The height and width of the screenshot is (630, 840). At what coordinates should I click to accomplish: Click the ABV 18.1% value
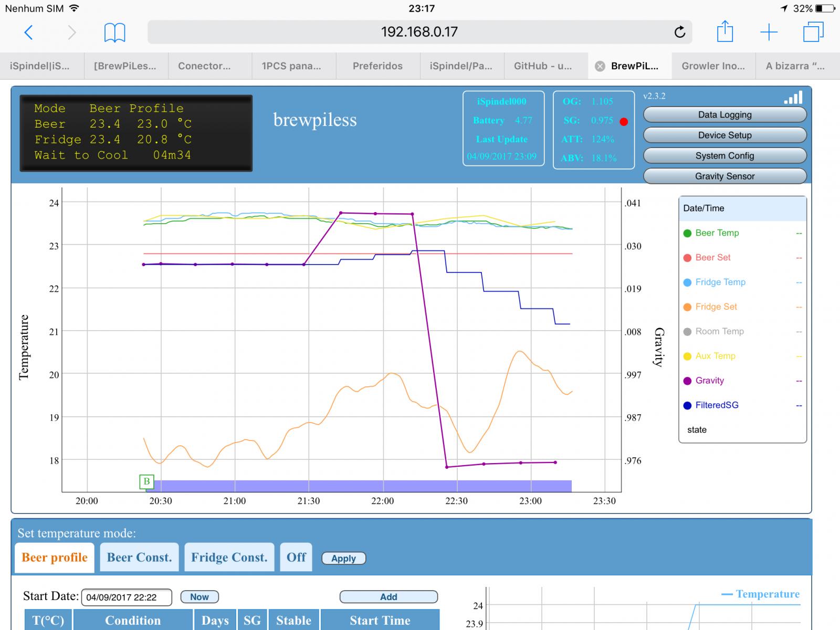[604, 158]
